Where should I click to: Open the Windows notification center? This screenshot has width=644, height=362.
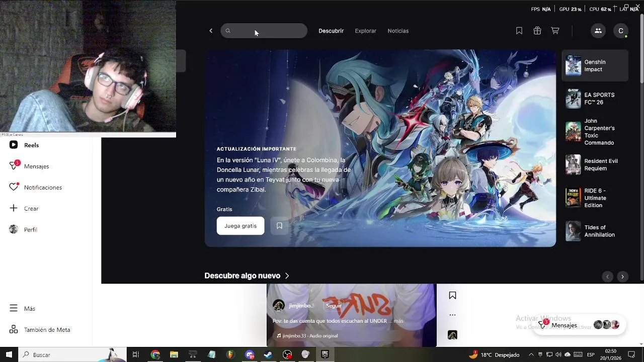pos(632,354)
